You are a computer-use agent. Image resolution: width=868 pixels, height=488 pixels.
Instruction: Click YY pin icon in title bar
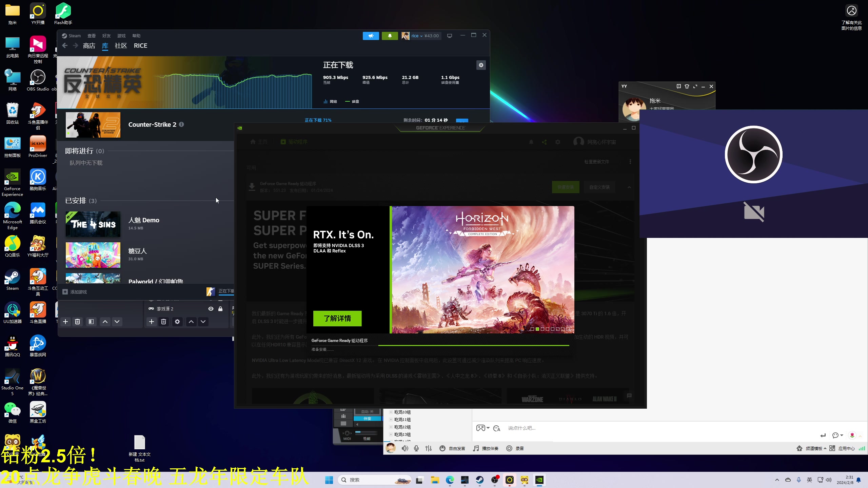(x=678, y=86)
